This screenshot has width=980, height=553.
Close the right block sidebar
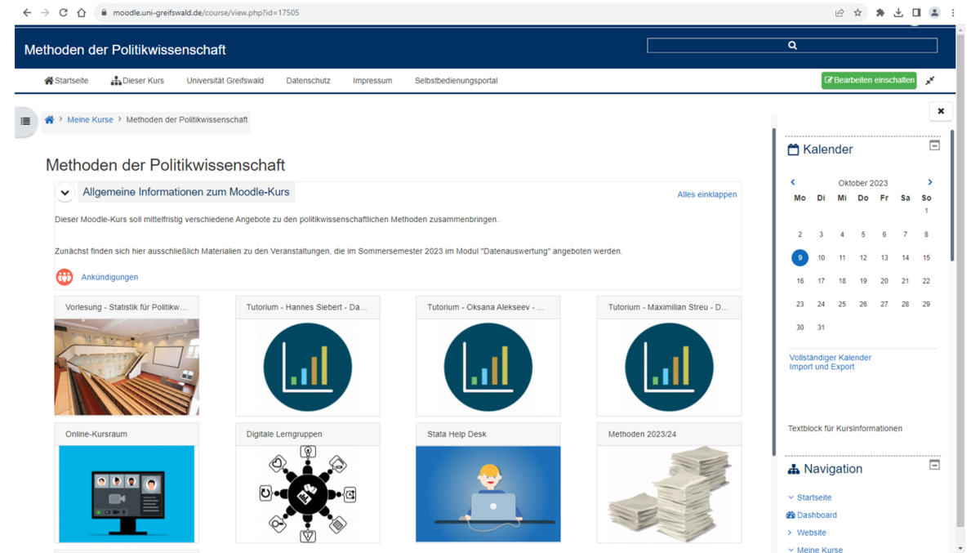940,111
